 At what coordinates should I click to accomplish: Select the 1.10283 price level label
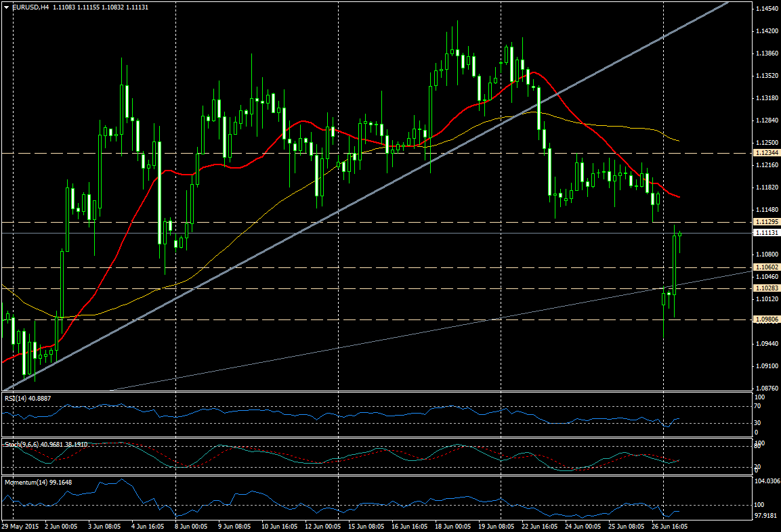pos(766,288)
